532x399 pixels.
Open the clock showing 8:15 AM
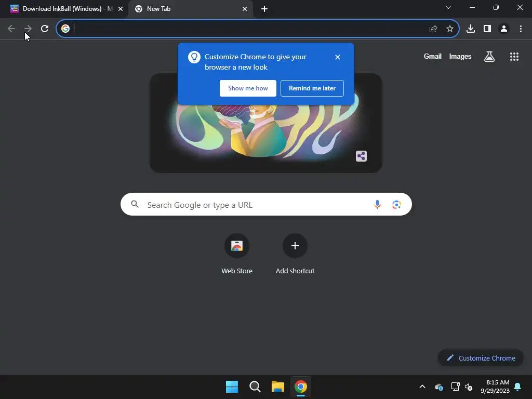(495, 387)
